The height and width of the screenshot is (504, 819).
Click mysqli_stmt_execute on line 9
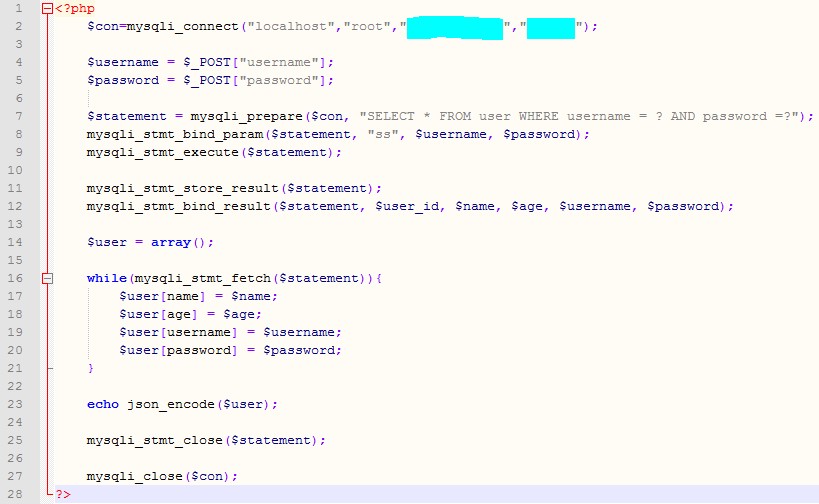point(162,153)
